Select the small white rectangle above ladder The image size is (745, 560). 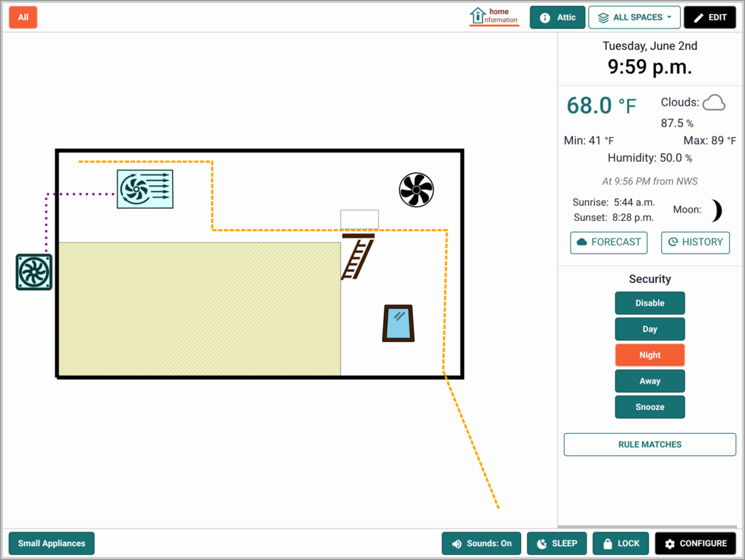coord(360,219)
